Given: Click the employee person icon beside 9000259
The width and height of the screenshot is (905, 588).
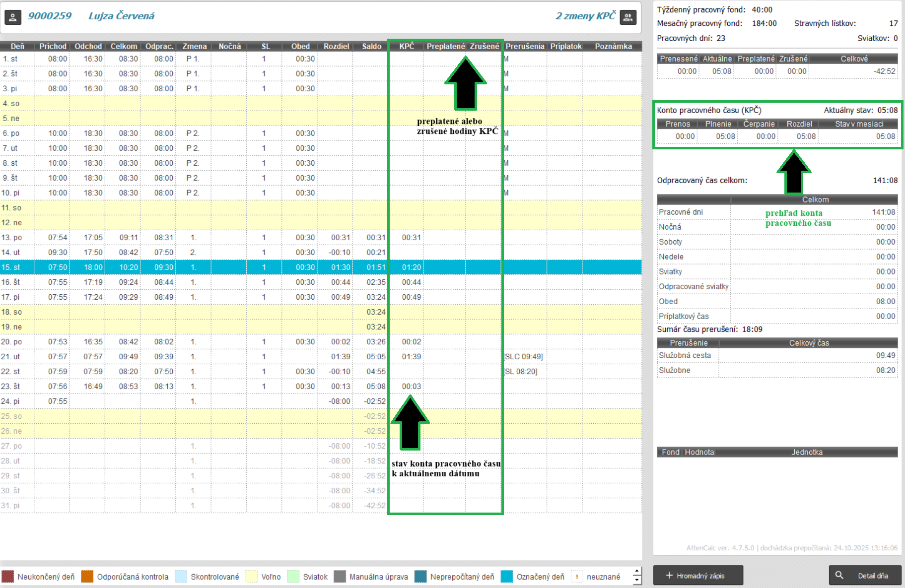Looking at the screenshot, I should pyautogui.click(x=13, y=17).
